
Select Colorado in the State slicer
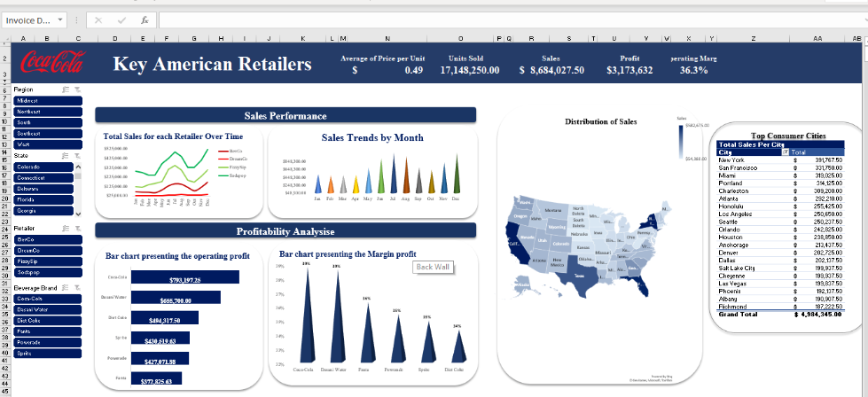(x=43, y=167)
